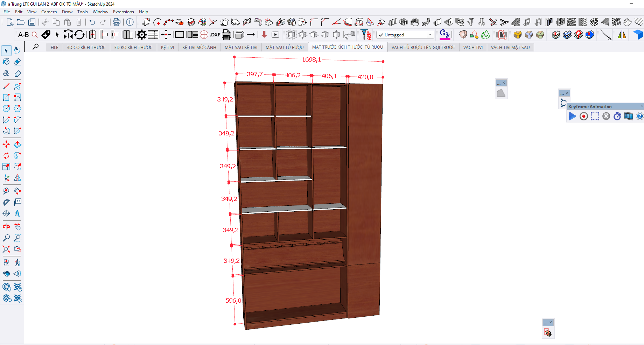Open the Camera menu
The width and height of the screenshot is (644, 345).
(49, 12)
